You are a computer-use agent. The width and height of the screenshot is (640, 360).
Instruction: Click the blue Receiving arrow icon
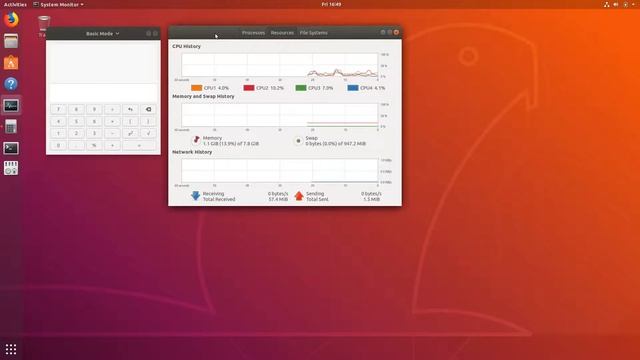coord(196,196)
